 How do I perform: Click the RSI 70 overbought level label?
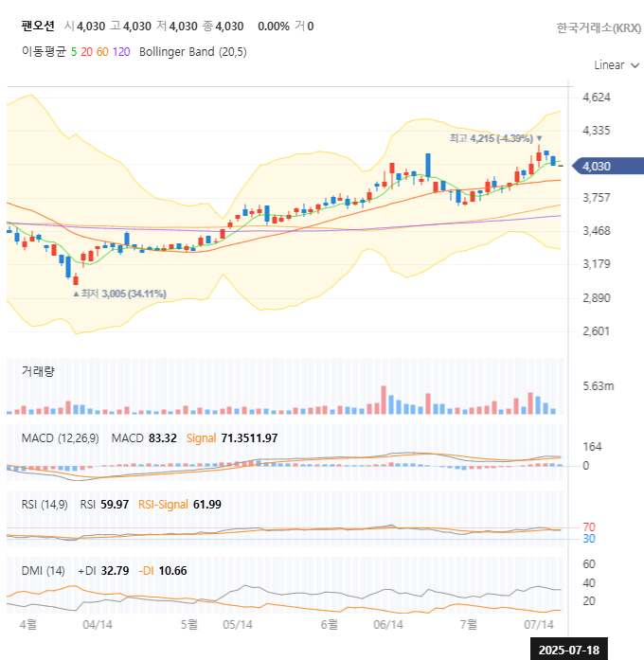[x=589, y=527]
